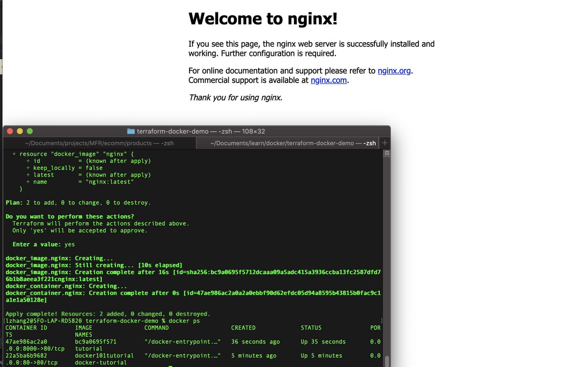588x367 pixels.
Task: Switch to the ecomm/products terminal tab
Action: (99, 143)
